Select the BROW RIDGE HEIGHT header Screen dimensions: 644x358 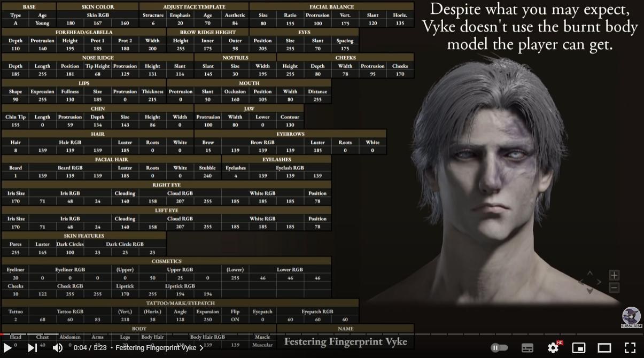pos(208,32)
